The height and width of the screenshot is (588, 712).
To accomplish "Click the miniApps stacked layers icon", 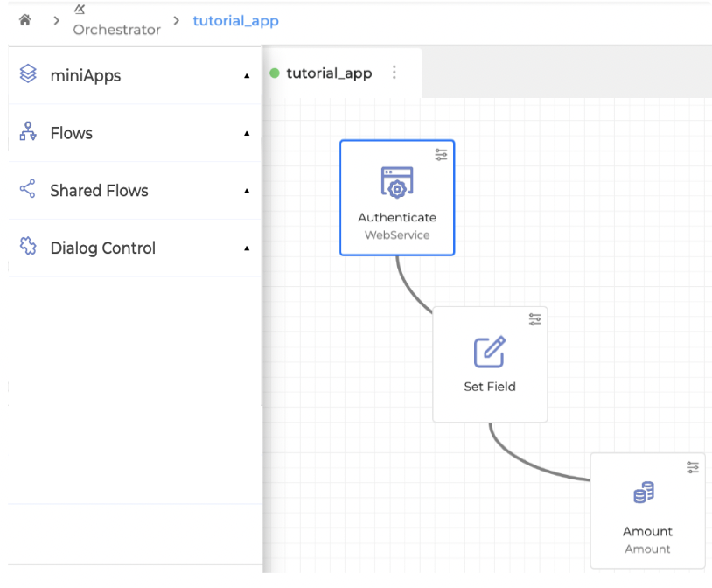I will pyautogui.click(x=28, y=74).
